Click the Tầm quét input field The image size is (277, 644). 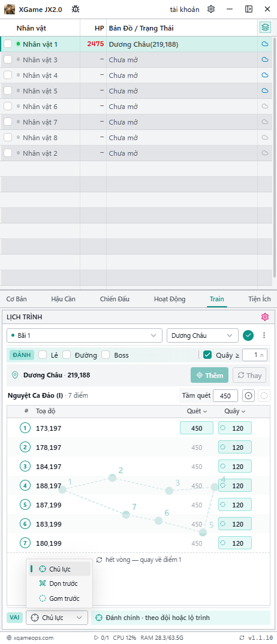point(225,395)
